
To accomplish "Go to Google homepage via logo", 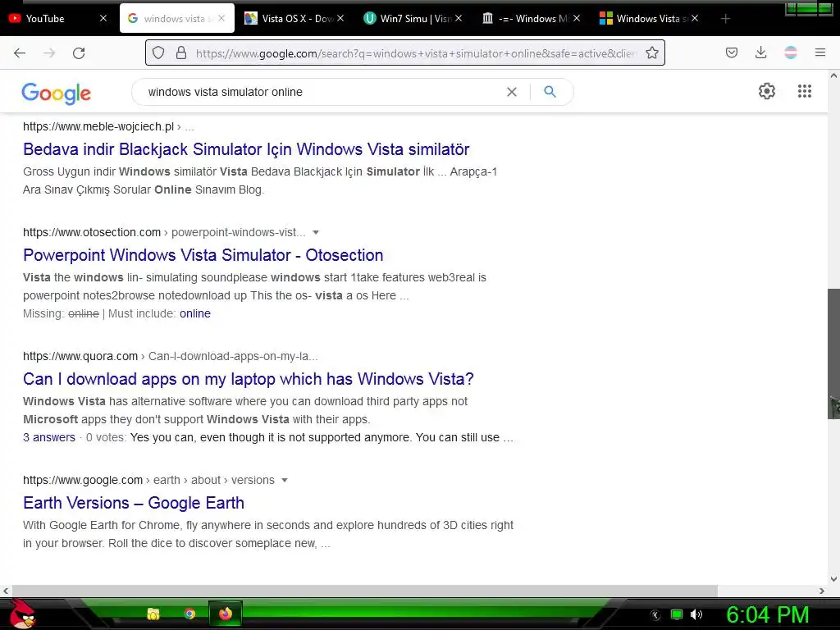I will point(57,94).
